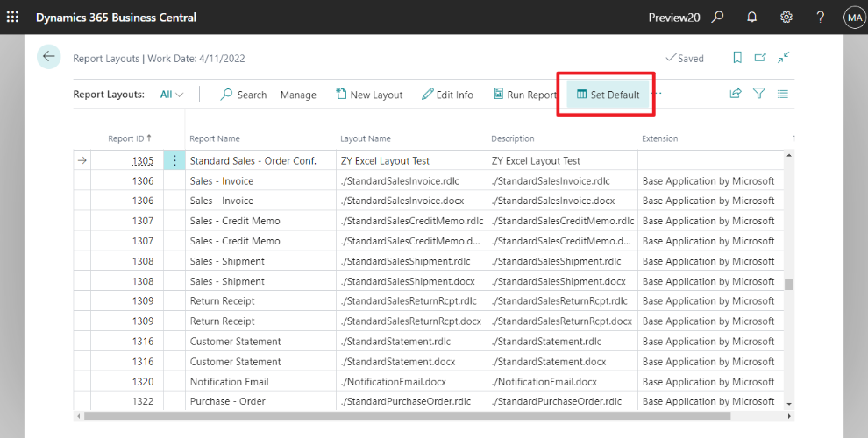The image size is (868, 438).
Task: Click report ID 1320 cell
Action: (127, 382)
